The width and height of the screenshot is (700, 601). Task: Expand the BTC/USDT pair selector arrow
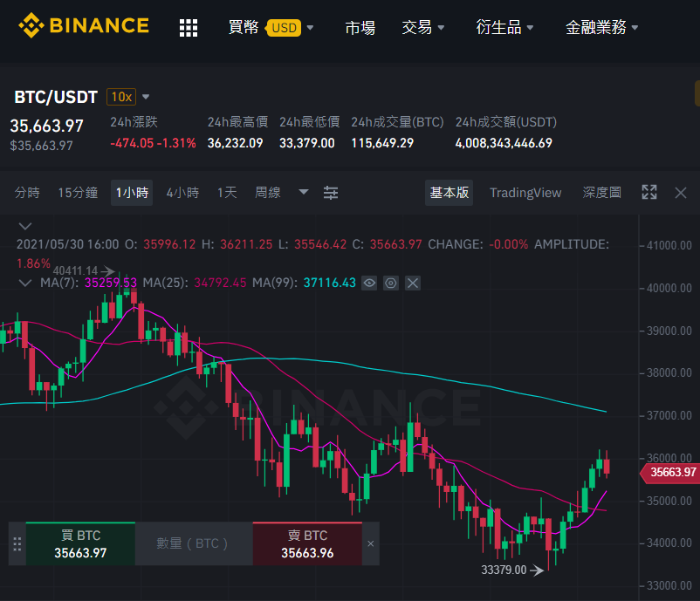pos(146,97)
